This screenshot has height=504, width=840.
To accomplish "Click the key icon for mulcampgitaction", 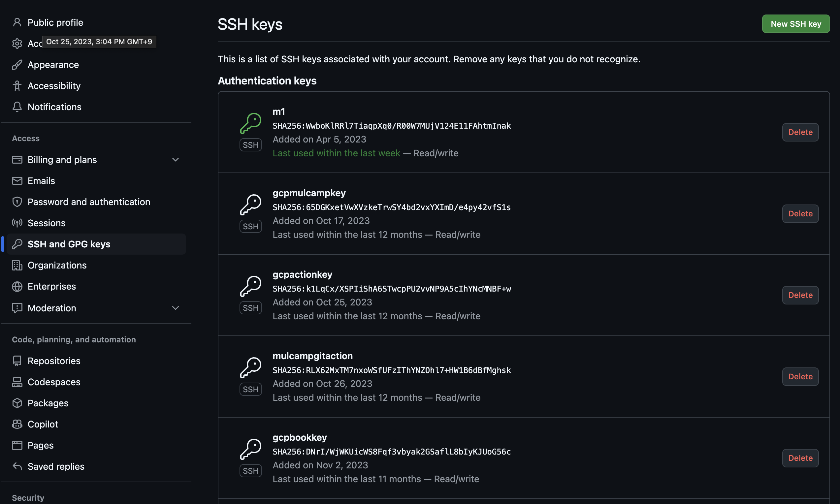I will point(251,367).
